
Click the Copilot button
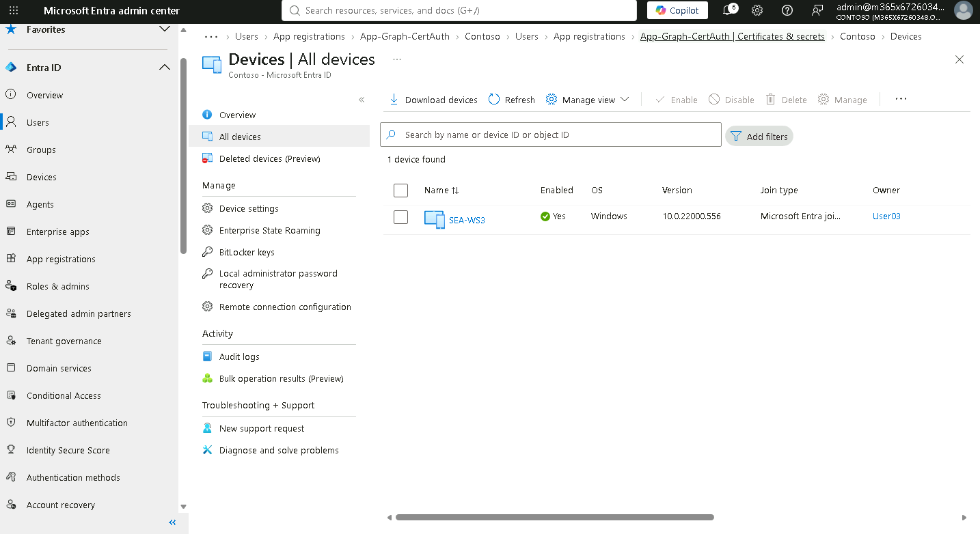pyautogui.click(x=677, y=10)
